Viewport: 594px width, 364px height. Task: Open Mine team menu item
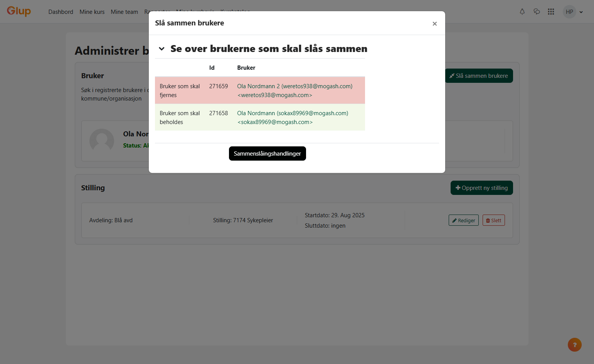point(125,12)
